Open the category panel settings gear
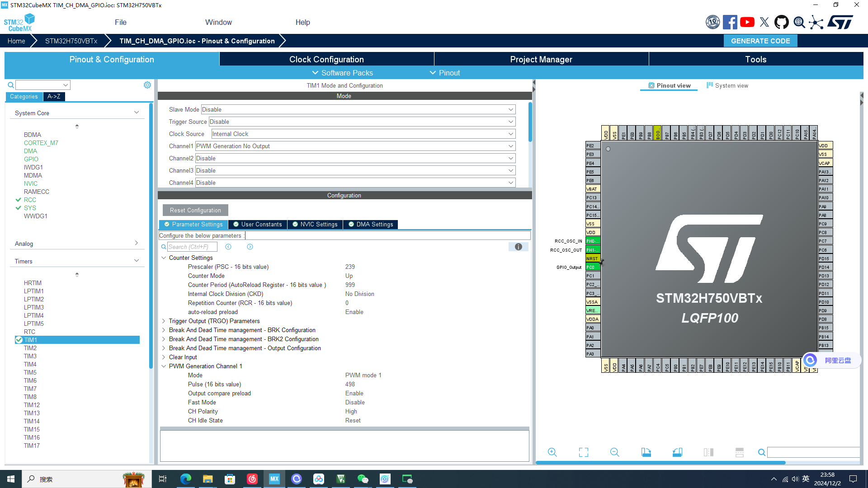 147,85
